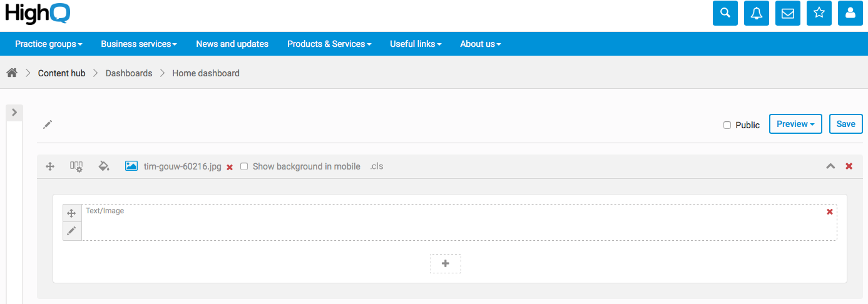This screenshot has width=868, height=304.
Task: Click the background image picture icon
Action: (x=131, y=166)
